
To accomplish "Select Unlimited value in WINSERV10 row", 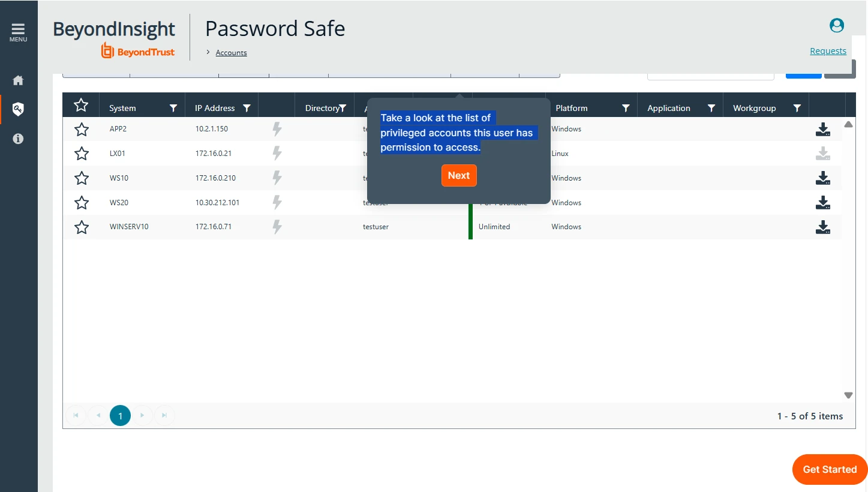I will pyautogui.click(x=494, y=227).
